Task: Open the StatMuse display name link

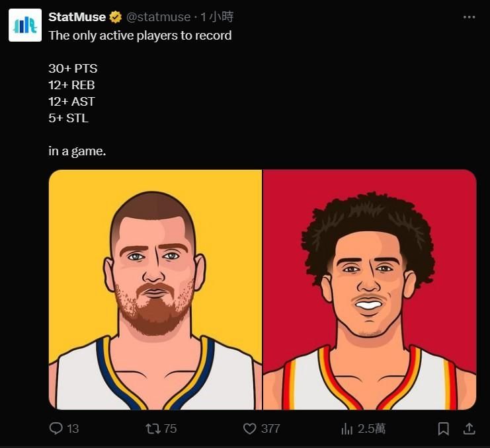Action: (x=77, y=17)
